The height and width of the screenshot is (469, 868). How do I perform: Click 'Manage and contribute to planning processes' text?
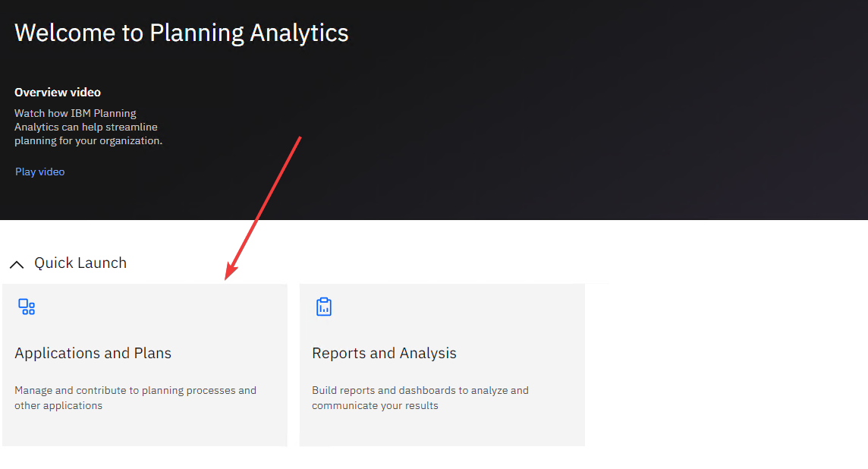(x=136, y=398)
